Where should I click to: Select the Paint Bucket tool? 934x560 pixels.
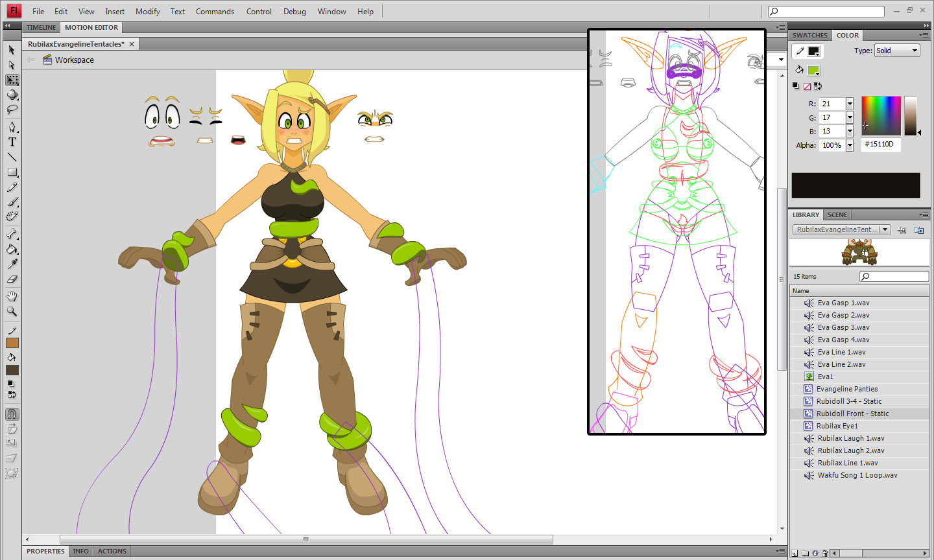point(12,249)
